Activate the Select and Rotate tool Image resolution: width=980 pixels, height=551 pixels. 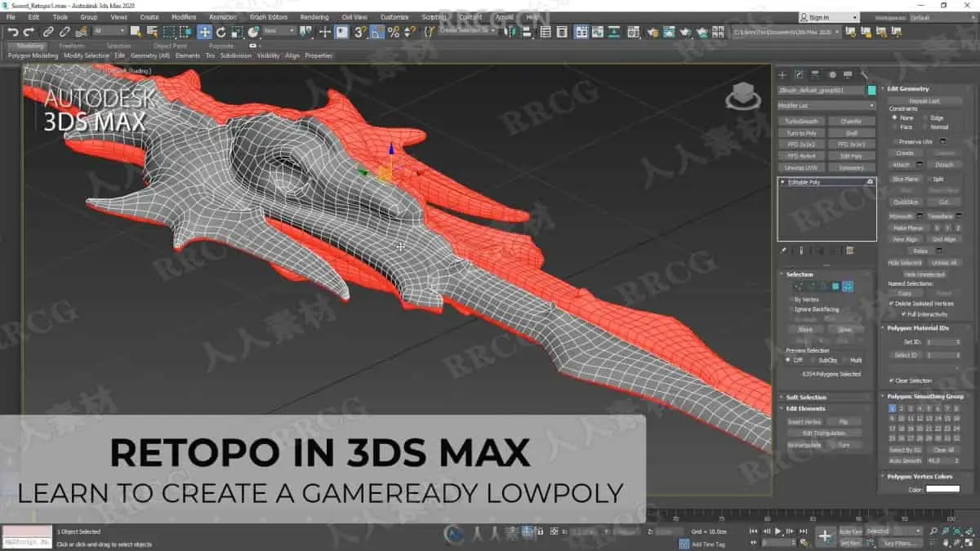pyautogui.click(x=220, y=32)
